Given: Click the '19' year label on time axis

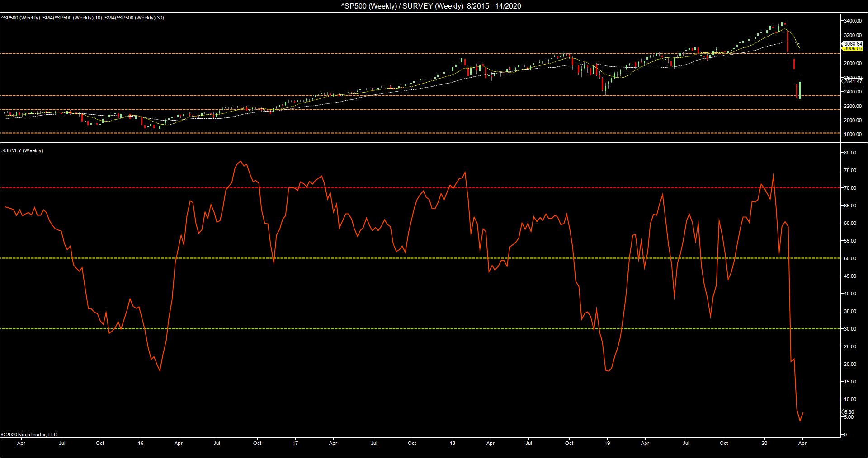Looking at the screenshot, I should click(607, 443).
